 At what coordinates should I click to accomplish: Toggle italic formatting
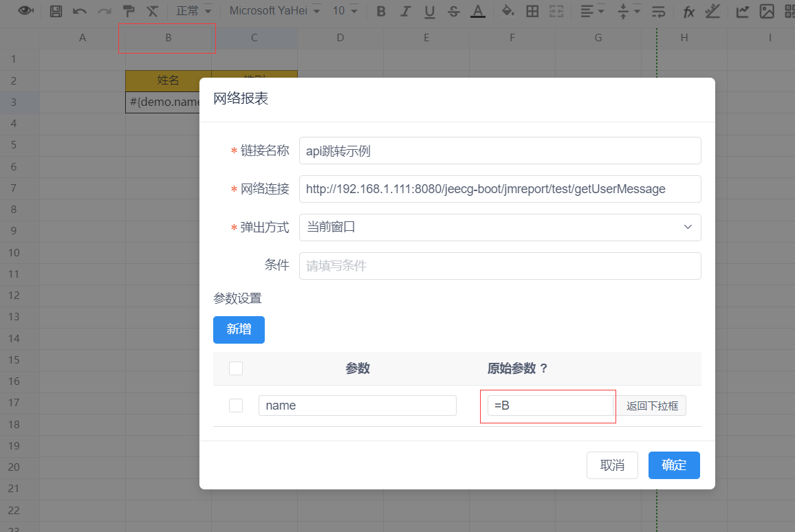point(405,11)
